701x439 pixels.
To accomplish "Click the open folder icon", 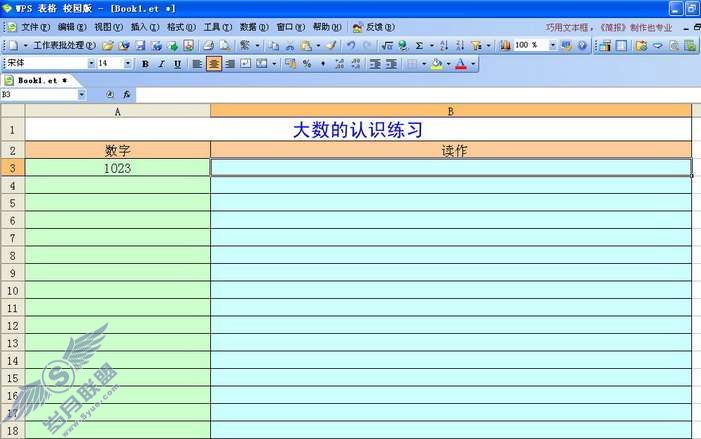I will 107,45.
